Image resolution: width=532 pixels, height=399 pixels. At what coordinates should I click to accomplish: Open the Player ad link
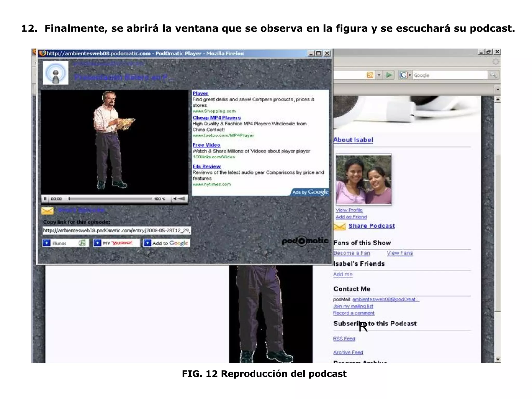click(x=200, y=93)
